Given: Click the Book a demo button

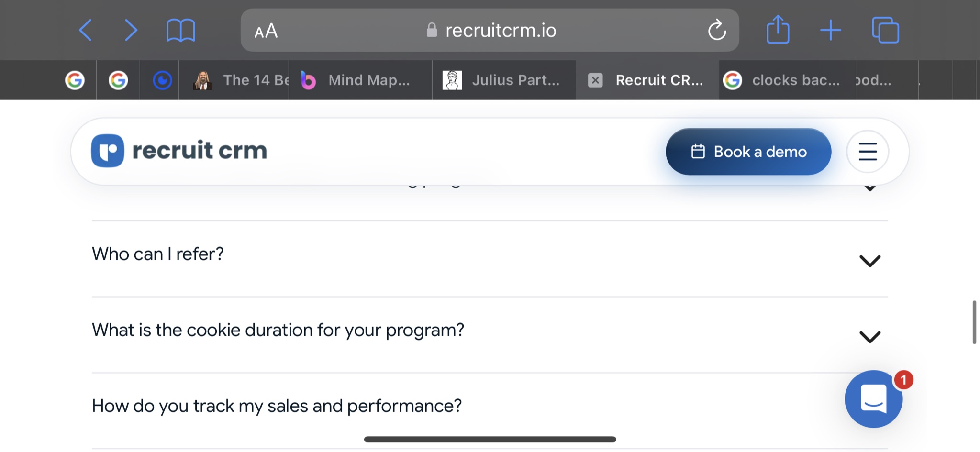Looking at the screenshot, I should pyautogui.click(x=748, y=152).
